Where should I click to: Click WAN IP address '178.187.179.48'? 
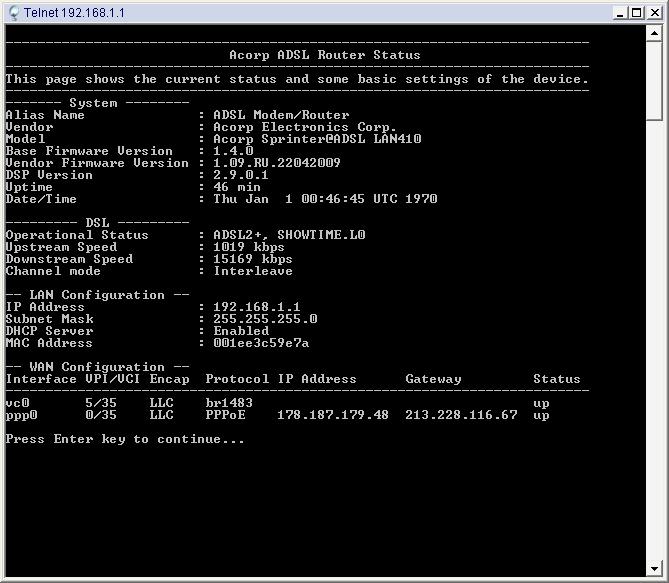pyautogui.click(x=333, y=415)
